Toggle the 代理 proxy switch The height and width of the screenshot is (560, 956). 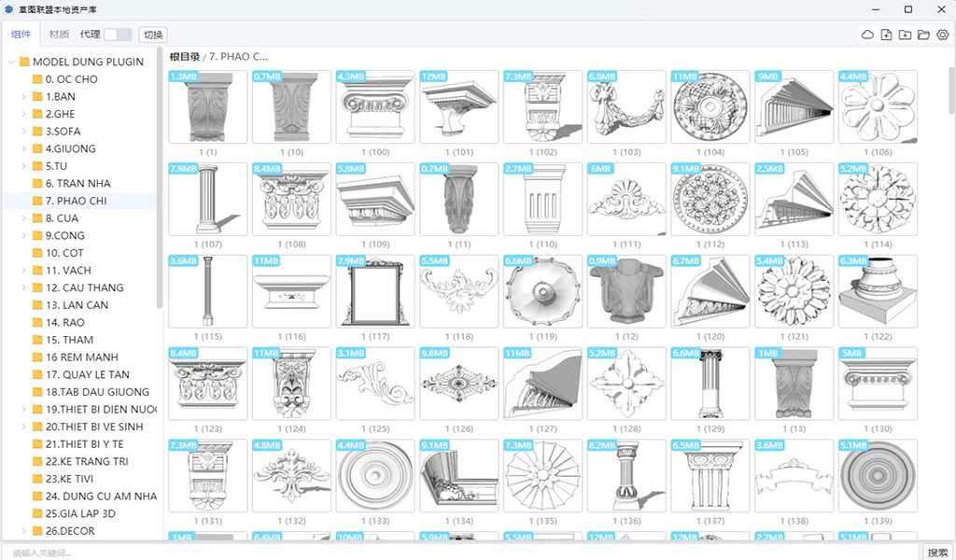pos(118,35)
